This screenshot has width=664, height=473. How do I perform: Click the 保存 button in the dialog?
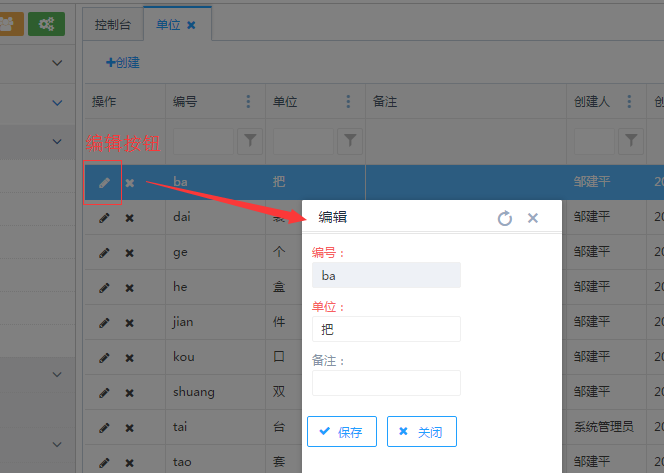coord(341,432)
